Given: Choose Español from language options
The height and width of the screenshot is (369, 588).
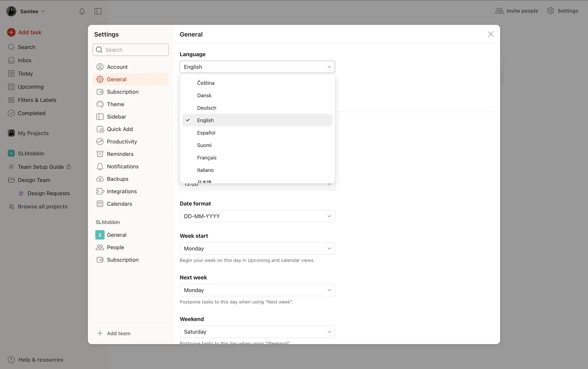Looking at the screenshot, I should click(x=206, y=133).
